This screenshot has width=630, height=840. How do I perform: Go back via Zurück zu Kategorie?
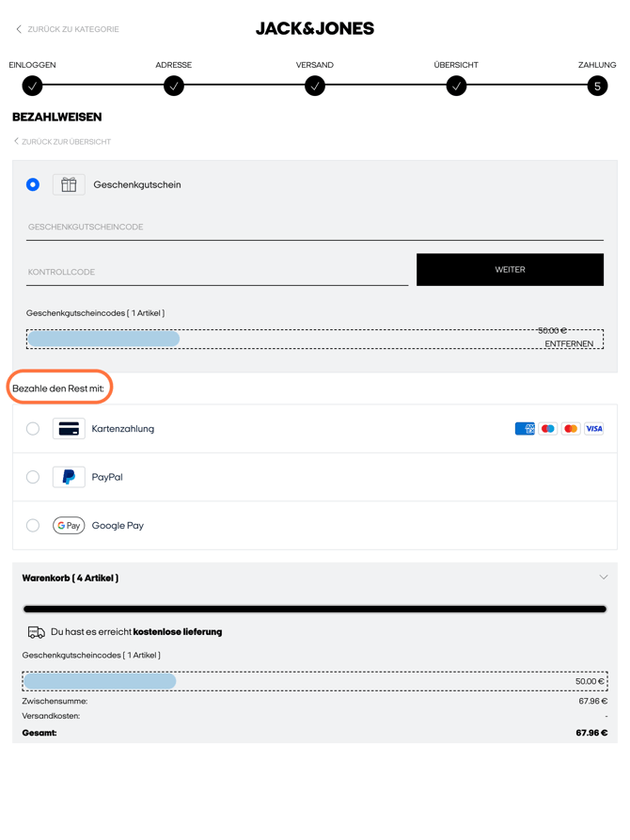[68, 29]
